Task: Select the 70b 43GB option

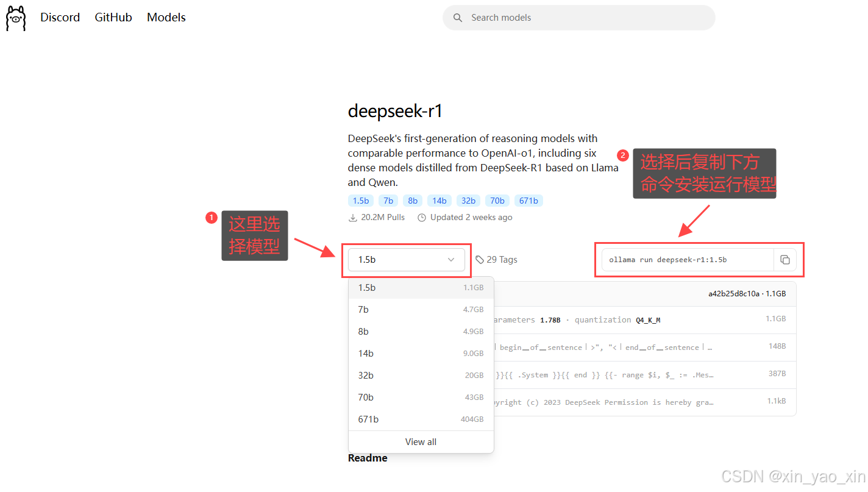Action: click(x=421, y=398)
